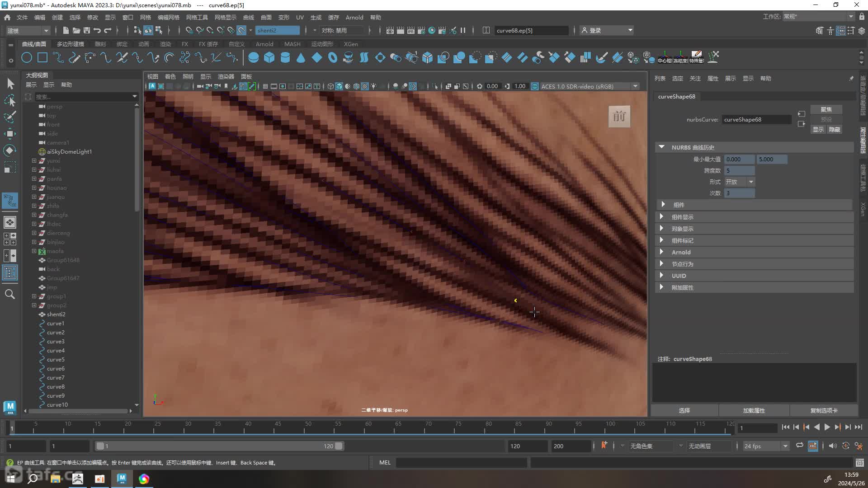
Task: Toggle textured display in the viewport toolbar
Action: coord(365,86)
